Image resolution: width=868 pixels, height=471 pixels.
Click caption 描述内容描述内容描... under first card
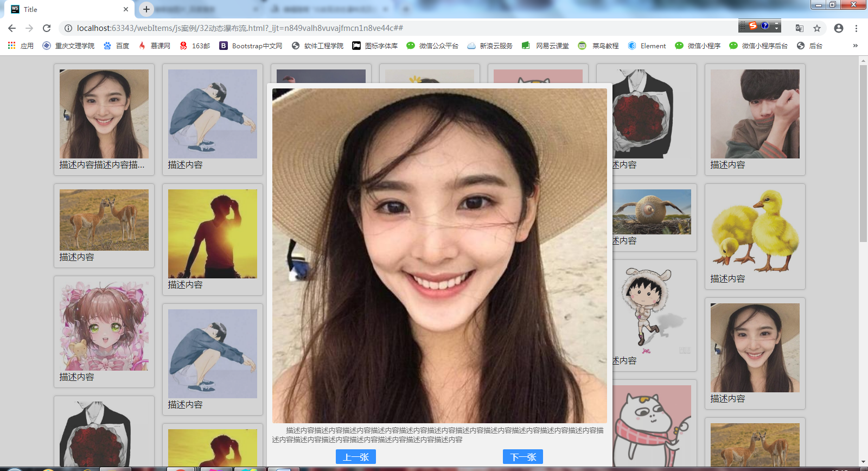click(x=102, y=165)
